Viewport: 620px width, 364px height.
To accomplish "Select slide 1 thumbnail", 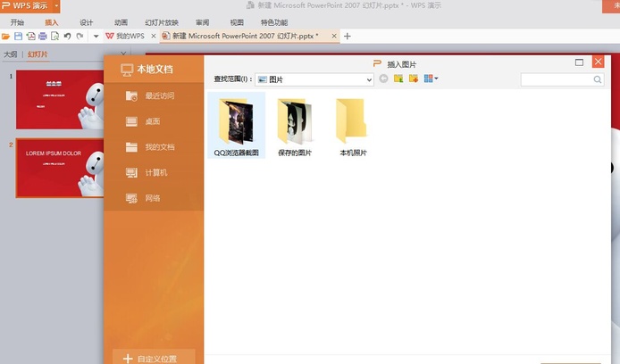I will click(60, 100).
